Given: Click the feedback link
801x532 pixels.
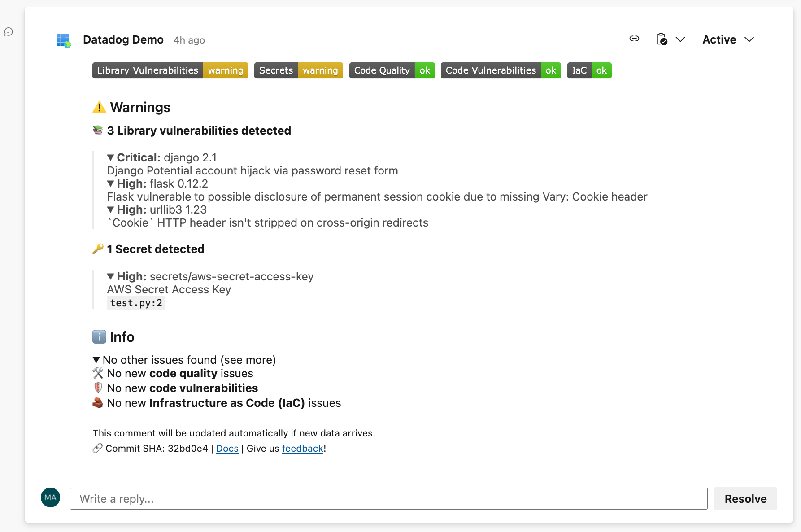Looking at the screenshot, I should pyautogui.click(x=303, y=448).
